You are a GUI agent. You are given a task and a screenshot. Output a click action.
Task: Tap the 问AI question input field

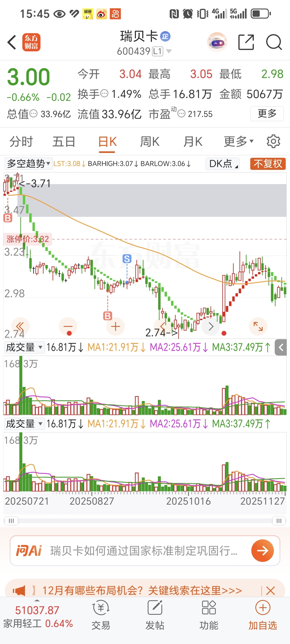[145, 551]
